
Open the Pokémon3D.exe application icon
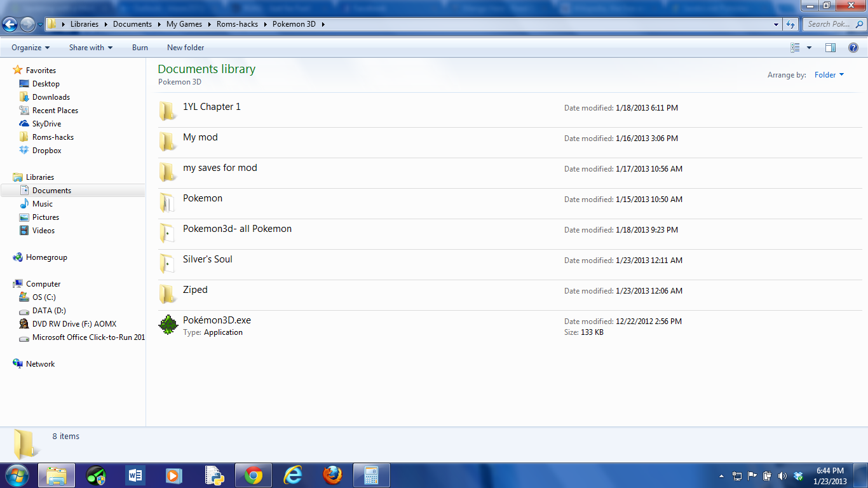point(168,325)
